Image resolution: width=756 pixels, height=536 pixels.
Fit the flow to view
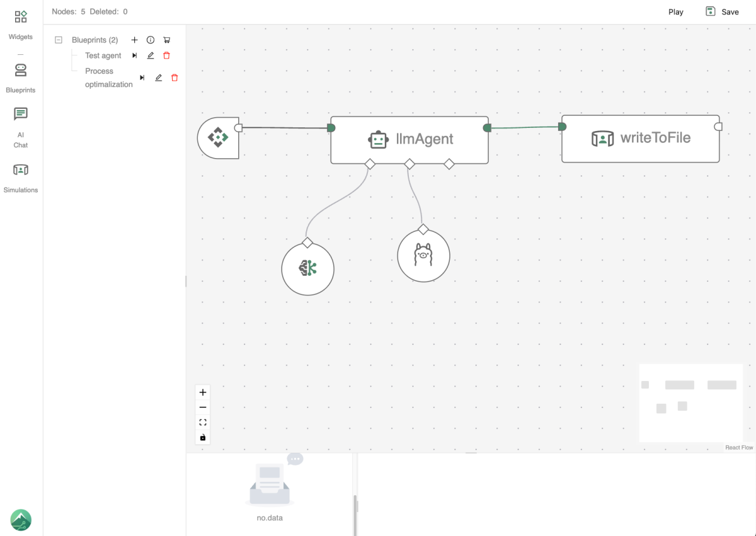click(x=203, y=422)
